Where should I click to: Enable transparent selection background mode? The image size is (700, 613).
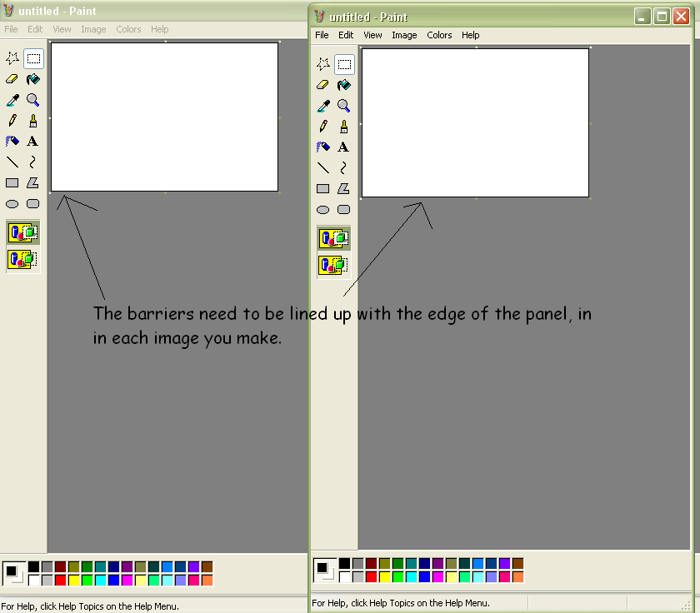(333, 265)
